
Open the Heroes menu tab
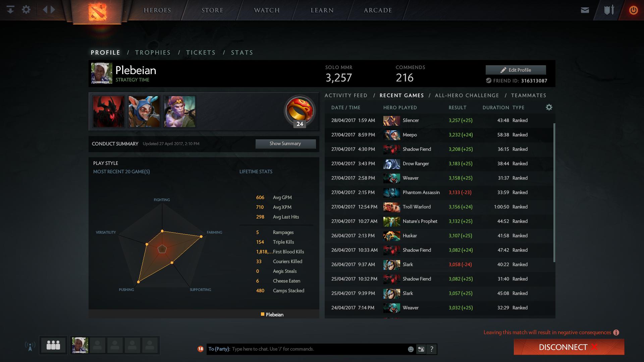157,10
